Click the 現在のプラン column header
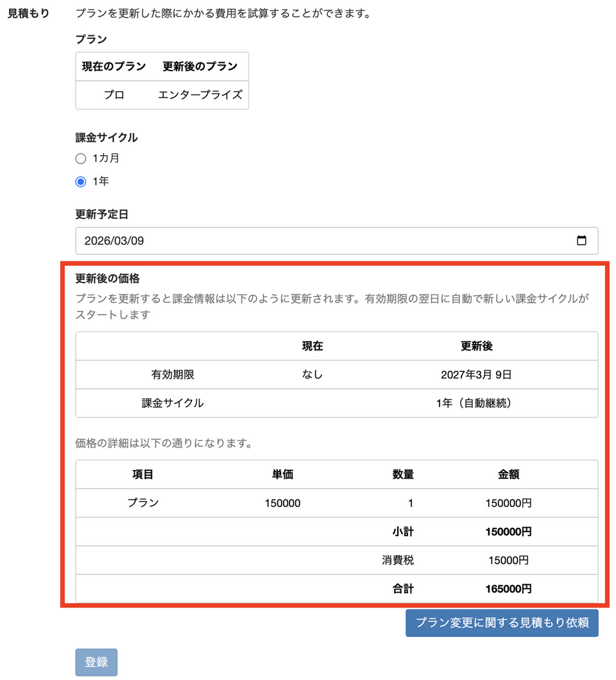The height and width of the screenshot is (680, 616). [x=114, y=66]
